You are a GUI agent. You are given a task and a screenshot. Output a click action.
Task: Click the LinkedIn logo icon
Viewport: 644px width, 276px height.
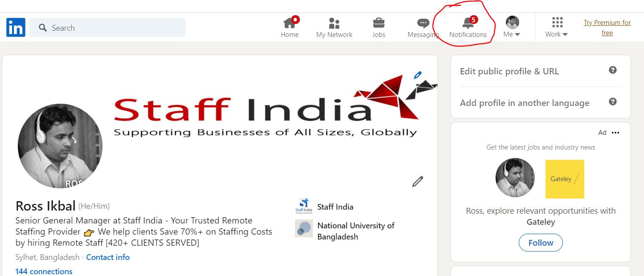click(x=16, y=28)
